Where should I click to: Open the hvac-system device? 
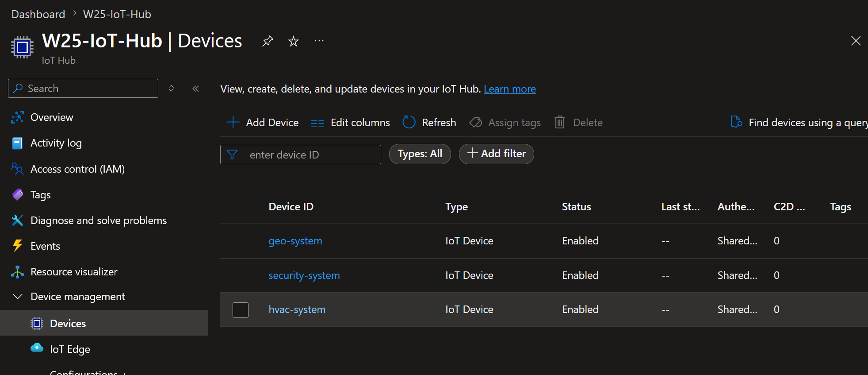(297, 309)
